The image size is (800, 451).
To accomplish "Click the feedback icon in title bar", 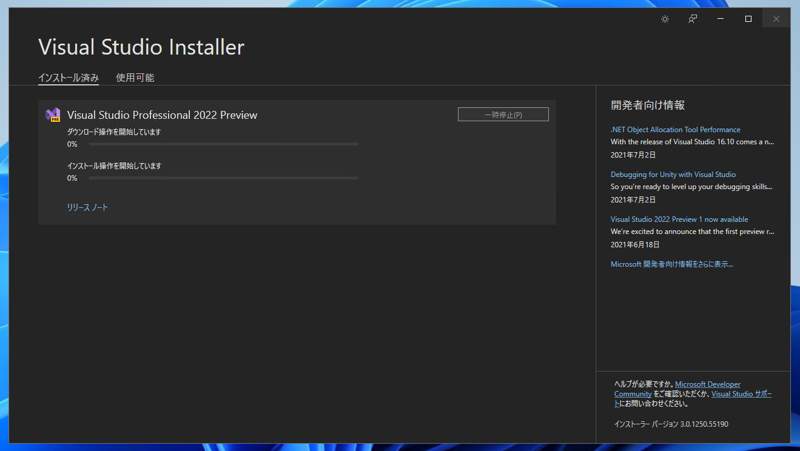I will coord(692,19).
